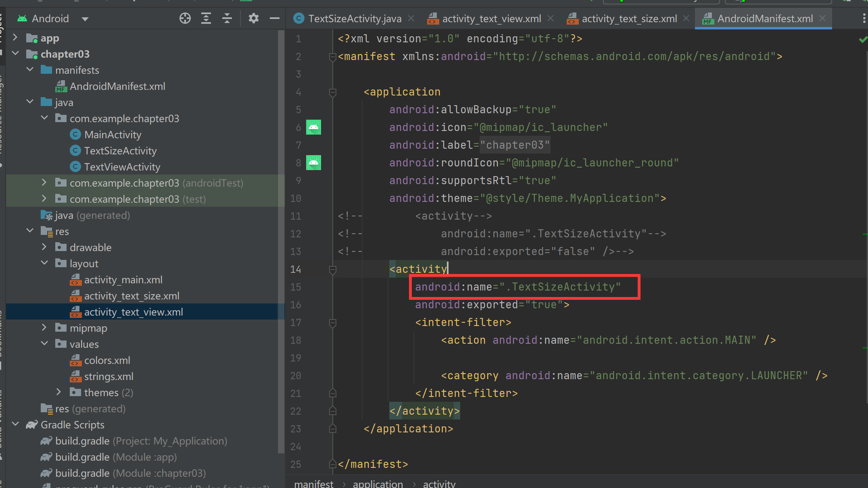This screenshot has width=868, height=488.
Task: Open TextSizeActivity class in tree
Action: coord(120,151)
